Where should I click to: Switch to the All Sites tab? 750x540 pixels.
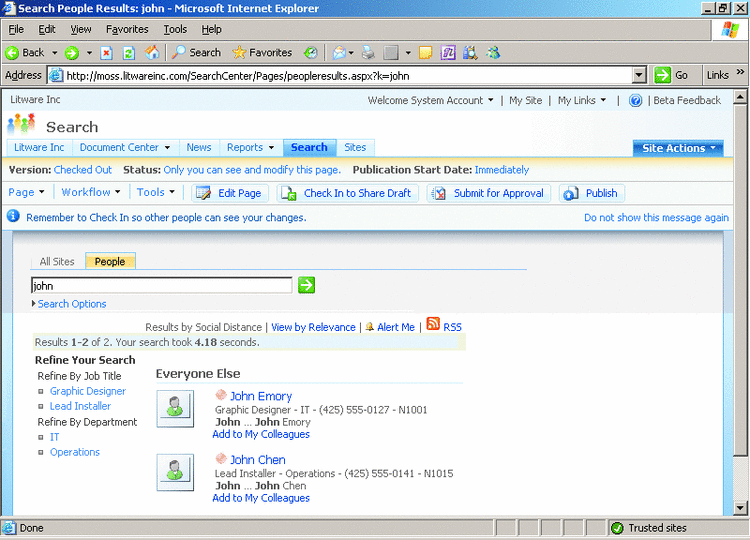(x=57, y=262)
